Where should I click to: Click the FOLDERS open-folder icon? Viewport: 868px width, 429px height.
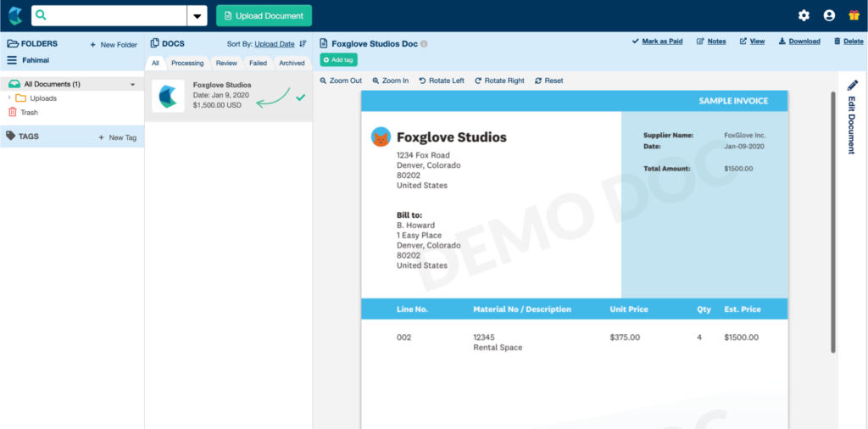coord(13,44)
